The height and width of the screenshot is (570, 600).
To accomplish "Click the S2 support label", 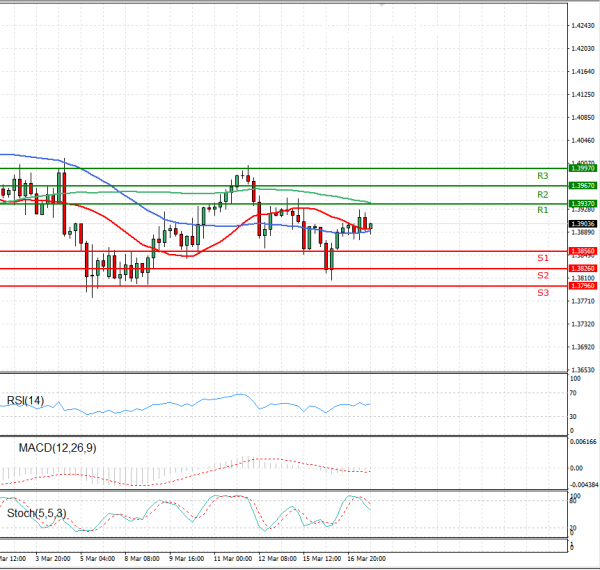I will 543,275.
